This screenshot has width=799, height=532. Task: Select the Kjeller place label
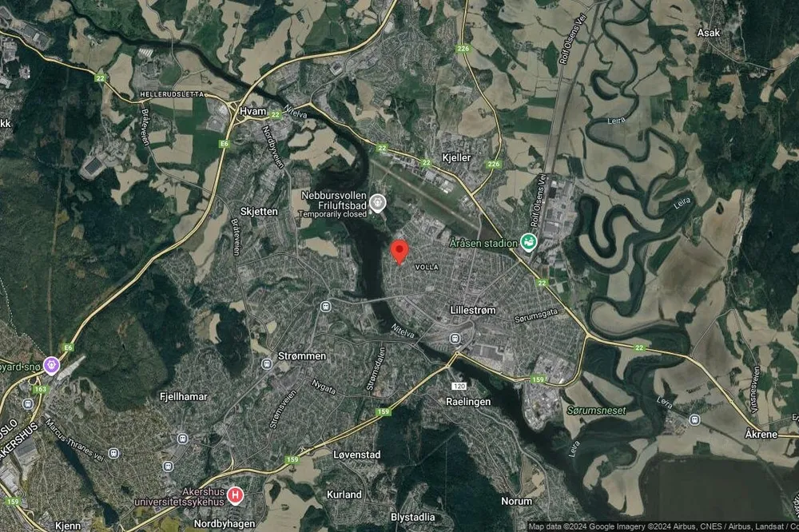456,157
